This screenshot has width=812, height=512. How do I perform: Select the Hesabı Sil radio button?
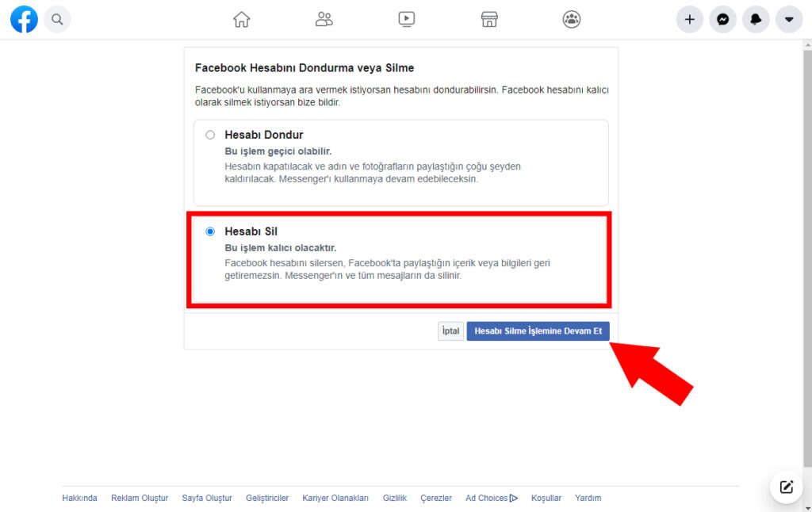click(x=209, y=231)
